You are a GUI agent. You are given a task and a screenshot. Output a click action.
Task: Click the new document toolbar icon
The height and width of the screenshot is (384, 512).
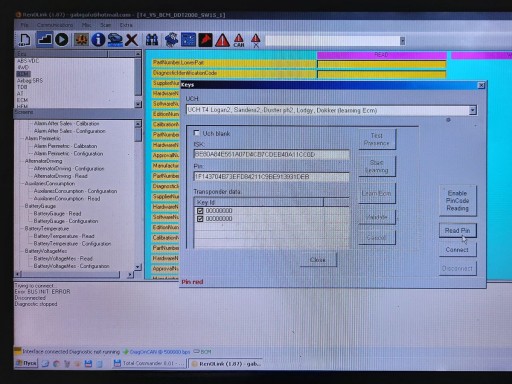coord(24,40)
